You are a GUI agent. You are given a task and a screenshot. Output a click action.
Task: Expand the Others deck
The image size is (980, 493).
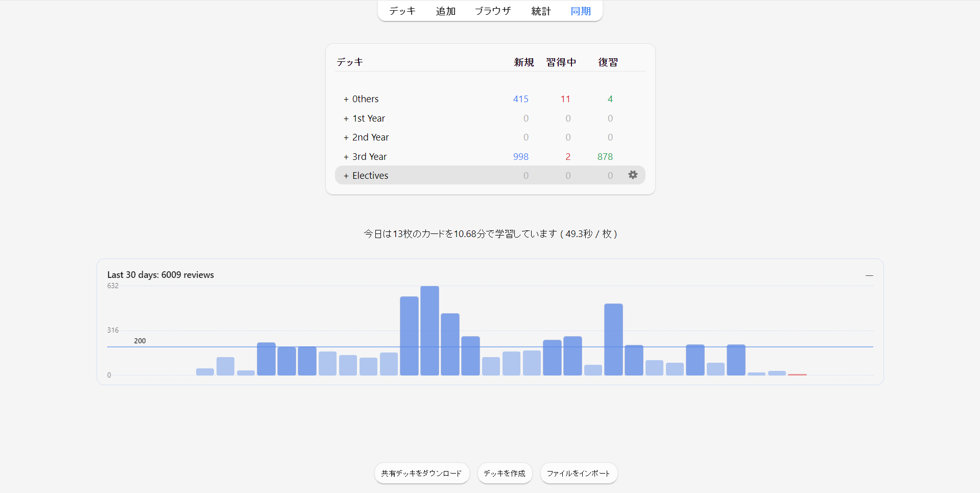pyautogui.click(x=346, y=99)
